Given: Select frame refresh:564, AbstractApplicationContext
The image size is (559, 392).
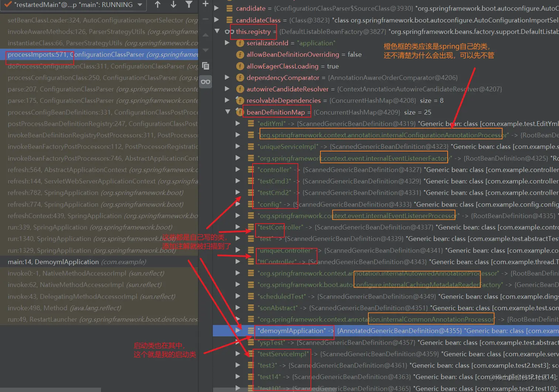Looking at the screenshot, I should [x=99, y=170].
